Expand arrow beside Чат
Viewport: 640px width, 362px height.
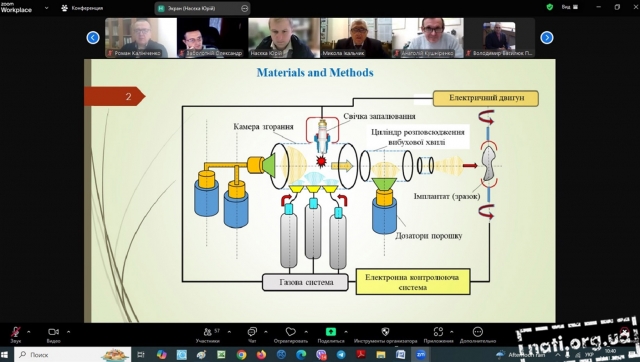pyautogui.click(x=266, y=332)
